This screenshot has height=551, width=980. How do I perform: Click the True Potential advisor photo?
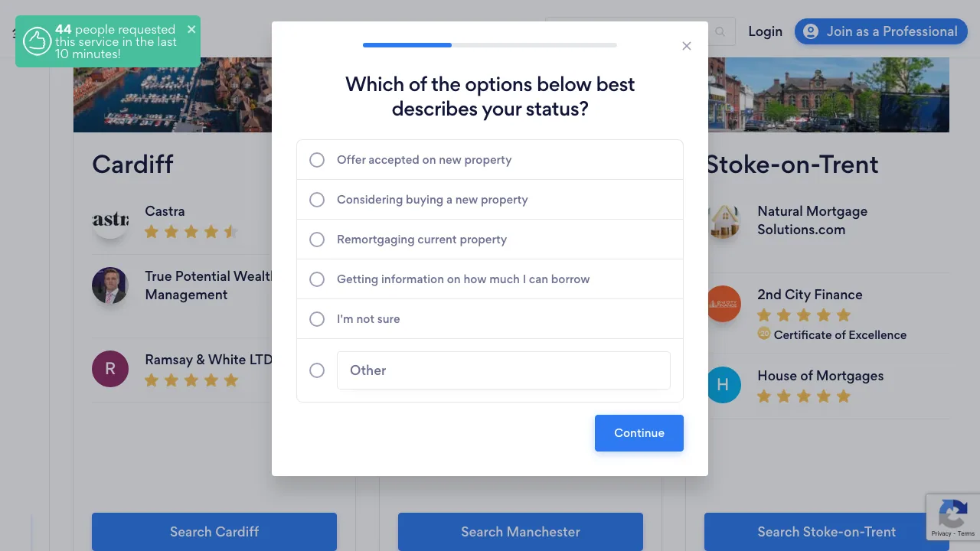coord(110,285)
